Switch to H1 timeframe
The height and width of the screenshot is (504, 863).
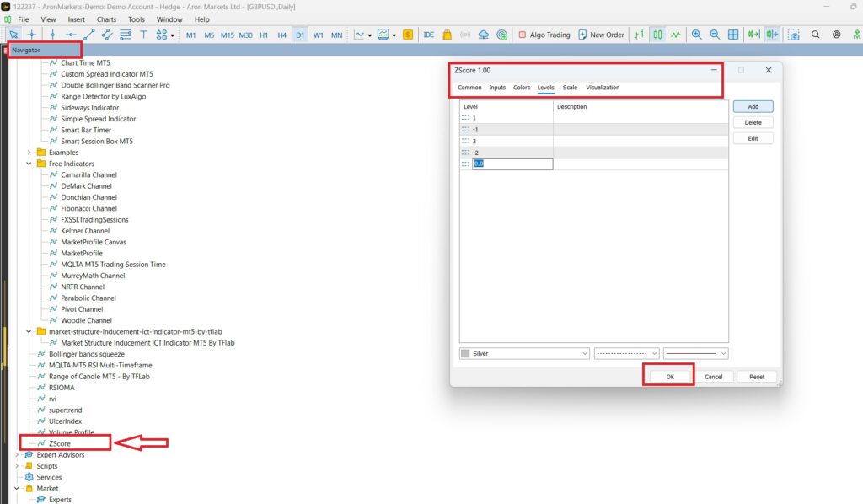(264, 35)
